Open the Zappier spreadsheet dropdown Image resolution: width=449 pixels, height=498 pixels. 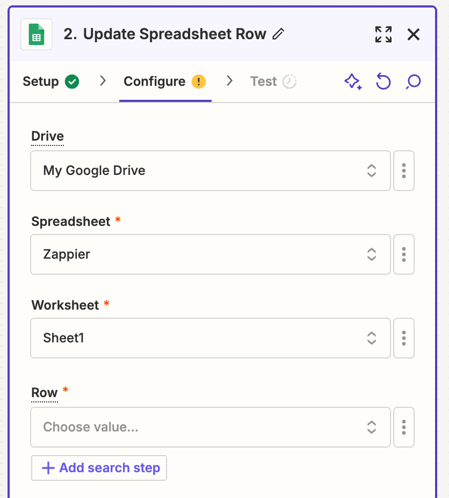coord(210,254)
